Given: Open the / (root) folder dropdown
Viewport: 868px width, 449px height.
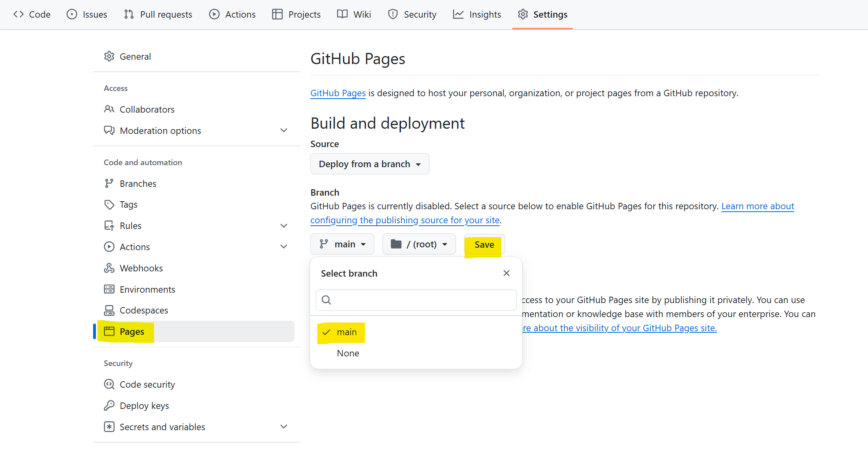Looking at the screenshot, I should 419,244.
